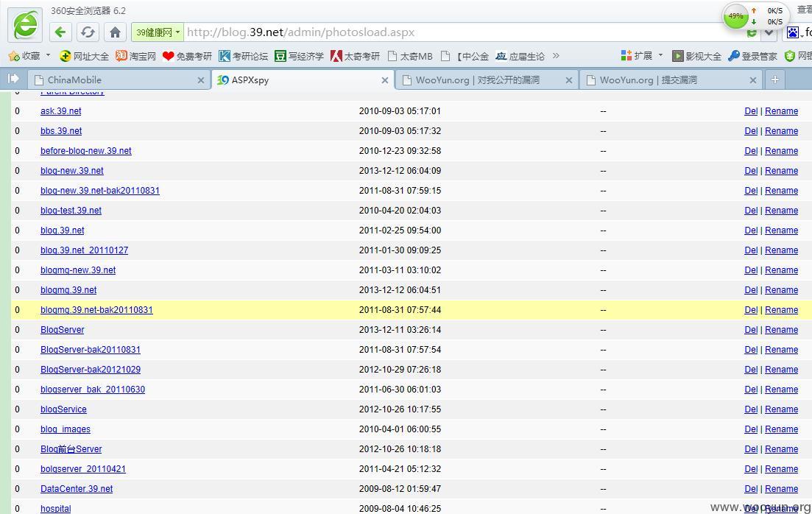Expand the 39健康网 site dropdown

coord(177,32)
